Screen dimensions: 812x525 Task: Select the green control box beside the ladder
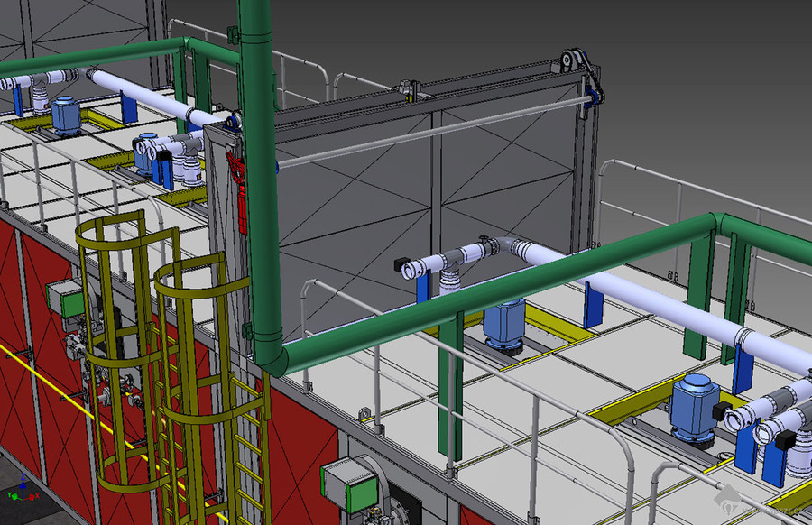[65, 299]
